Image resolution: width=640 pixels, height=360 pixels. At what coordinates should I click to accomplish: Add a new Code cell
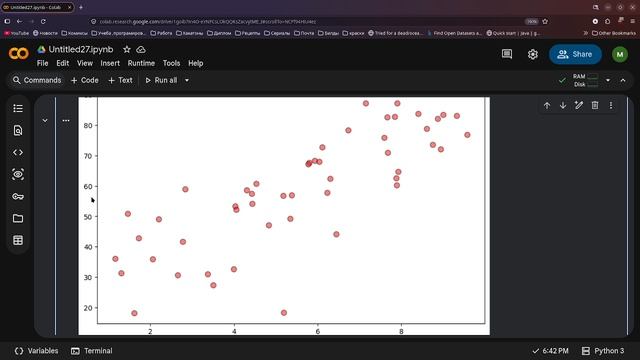84,80
